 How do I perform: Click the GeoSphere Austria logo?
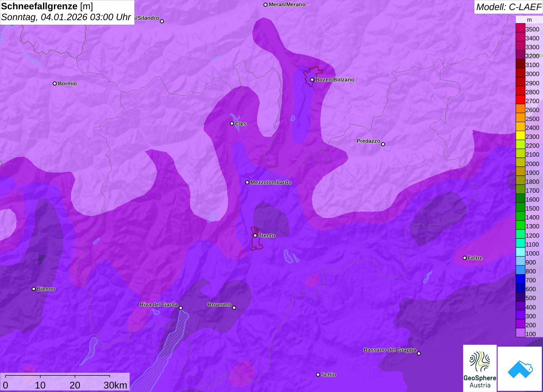[x=480, y=368]
